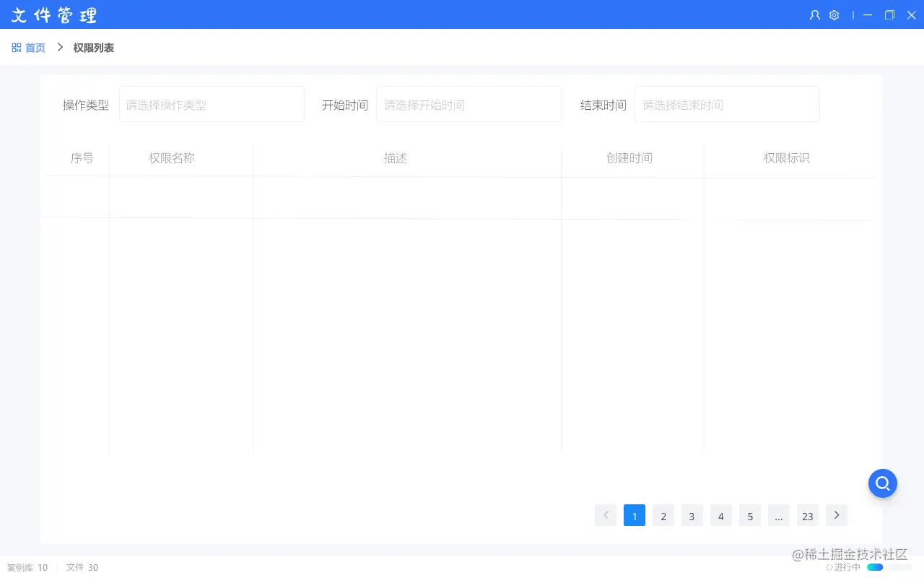The image size is (924, 578).
Task: Navigate to 首页 via breadcrumb link
Action: click(35, 48)
